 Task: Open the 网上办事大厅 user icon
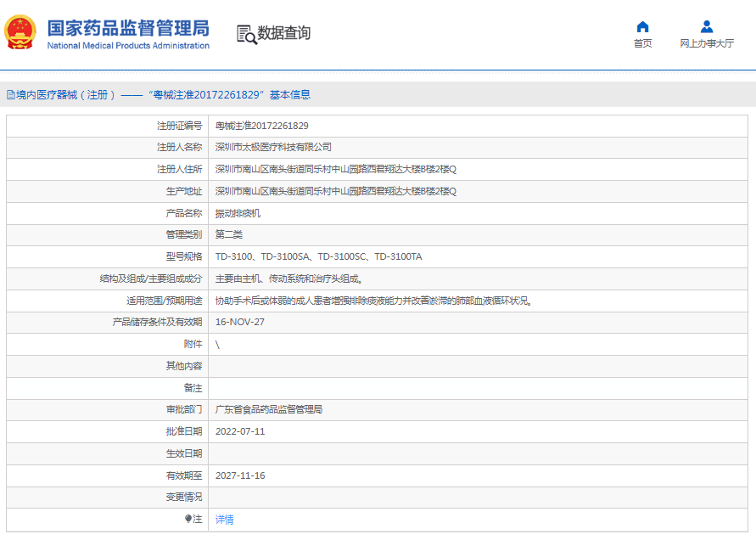point(707,26)
